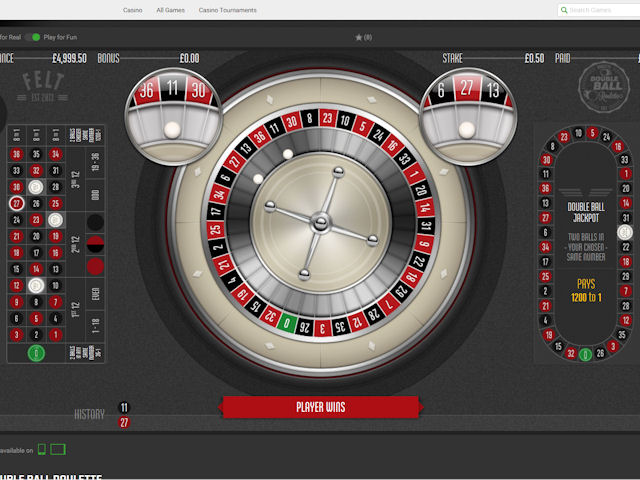
Task: Select black 20 on the betting table
Action: click(36, 236)
